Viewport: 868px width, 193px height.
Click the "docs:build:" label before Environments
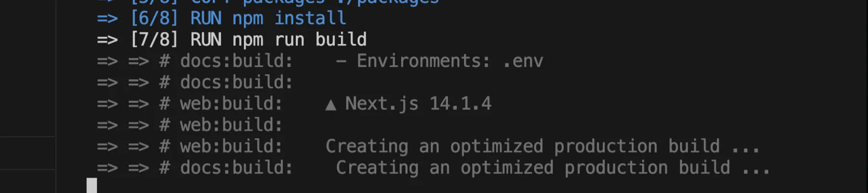point(236,61)
